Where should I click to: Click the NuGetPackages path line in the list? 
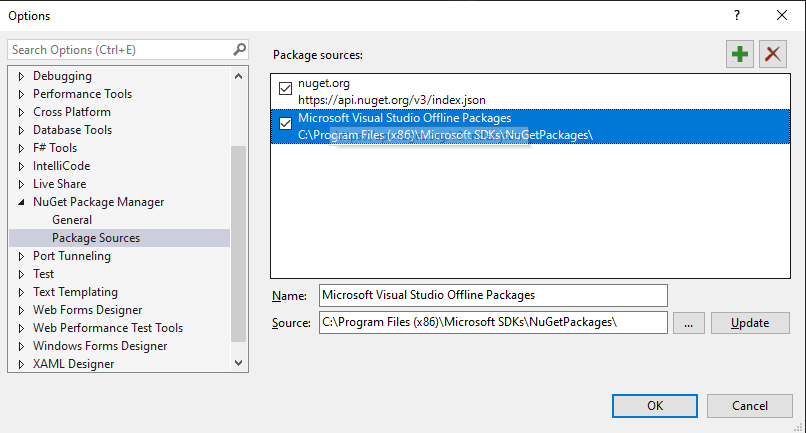pos(445,135)
